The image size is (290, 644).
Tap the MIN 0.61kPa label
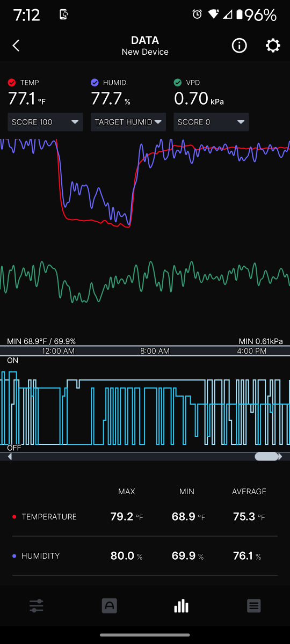coord(260,341)
